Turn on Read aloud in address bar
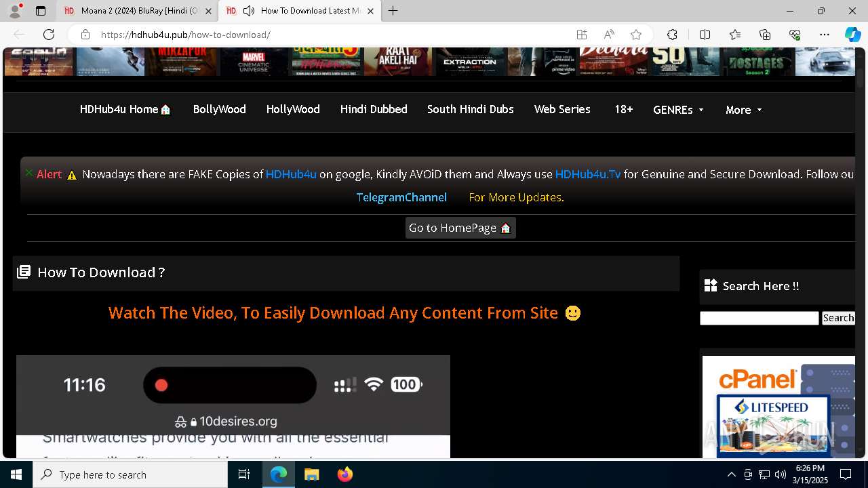Image resolution: width=868 pixels, height=488 pixels. click(609, 35)
